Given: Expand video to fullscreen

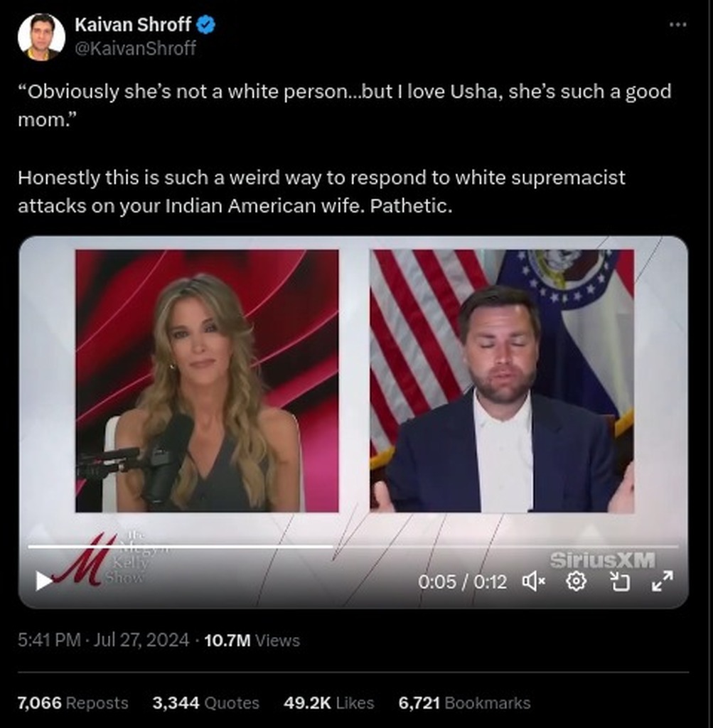Looking at the screenshot, I should pos(663,582).
